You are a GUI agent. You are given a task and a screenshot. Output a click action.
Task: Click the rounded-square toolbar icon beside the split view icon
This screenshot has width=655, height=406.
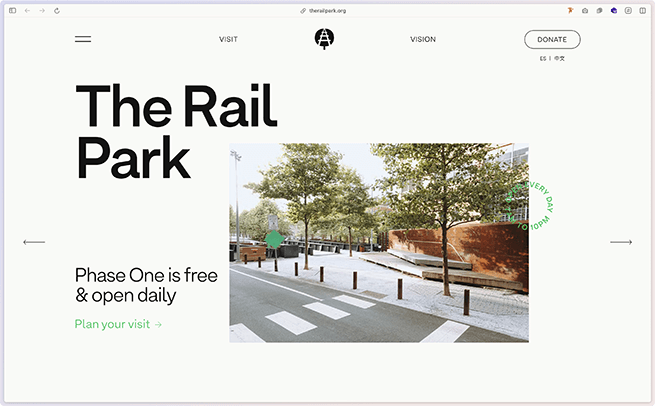pyautogui.click(x=628, y=11)
